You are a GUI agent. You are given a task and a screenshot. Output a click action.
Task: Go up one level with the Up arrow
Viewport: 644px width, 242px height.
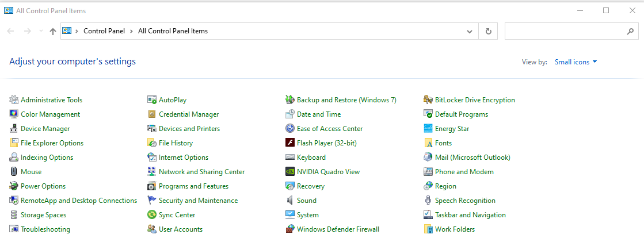tap(52, 31)
